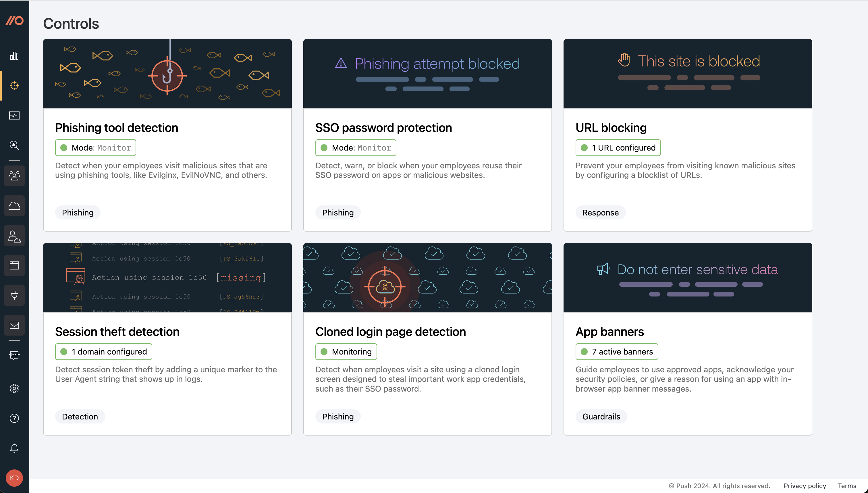Click the calendar/schedule icon in sidebar

click(14, 265)
